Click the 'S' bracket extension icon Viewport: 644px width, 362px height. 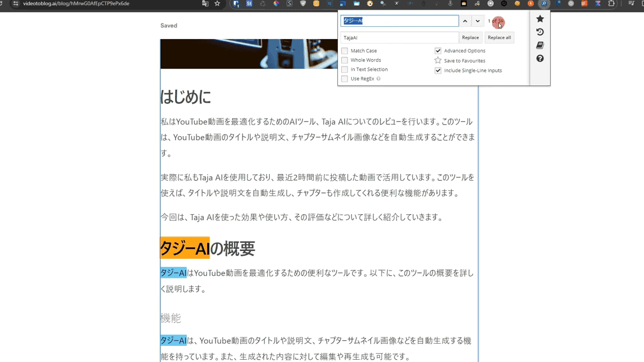click(289, 3)
